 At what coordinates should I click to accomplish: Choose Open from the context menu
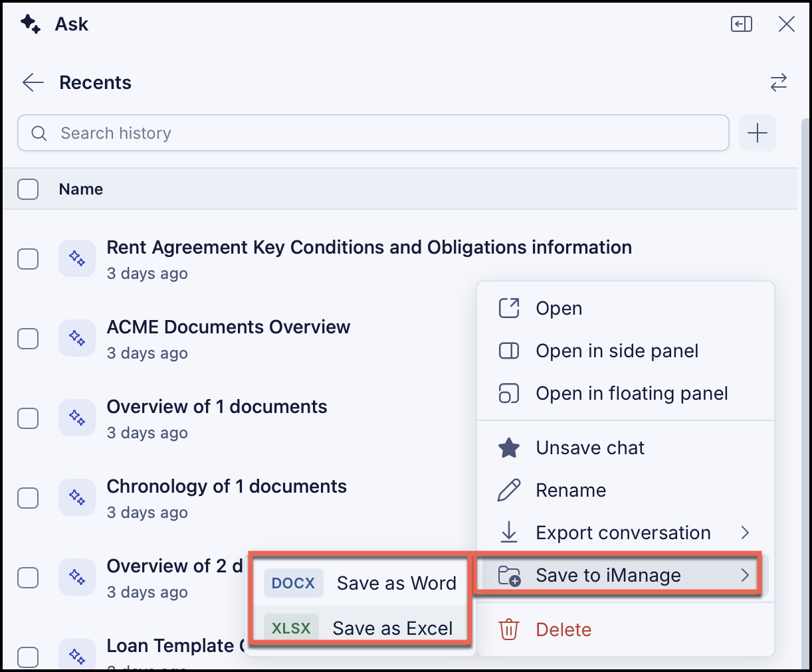(626, 309)
